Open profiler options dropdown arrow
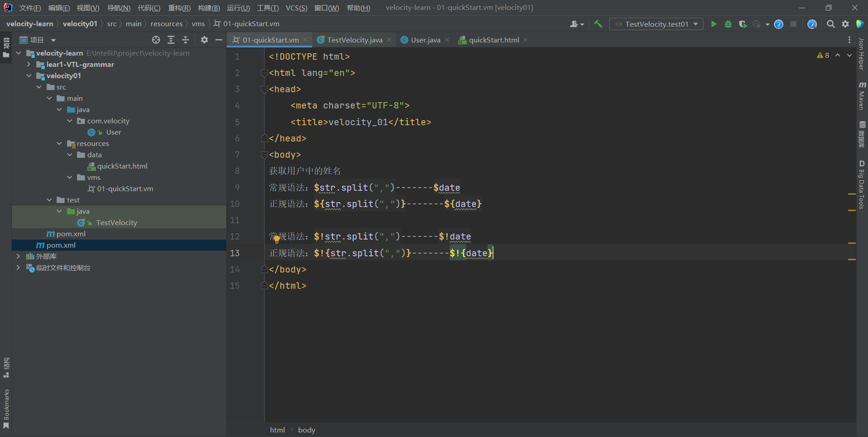 click(x=768, y=24)
